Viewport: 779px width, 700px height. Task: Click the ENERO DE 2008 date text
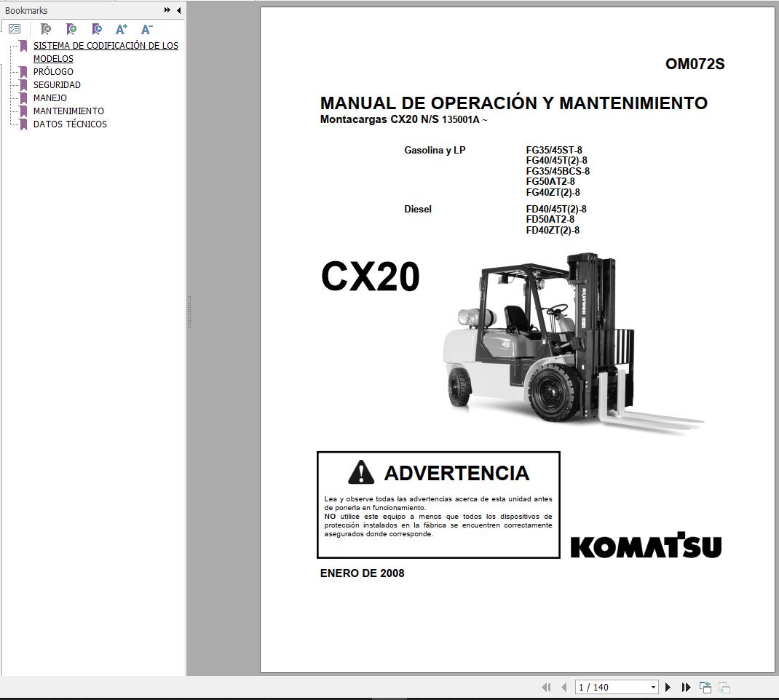pos(362,573)
